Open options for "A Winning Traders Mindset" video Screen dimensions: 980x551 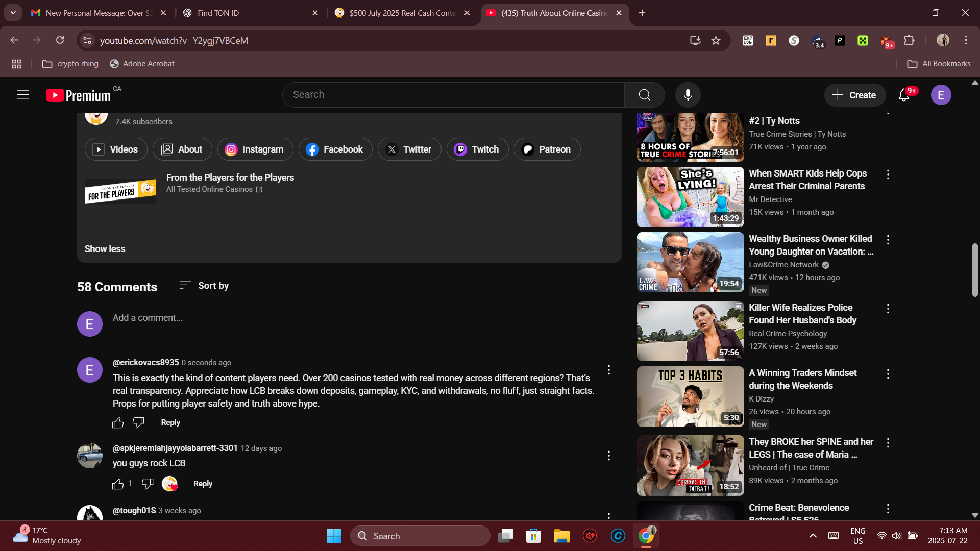tap(888, 374)
